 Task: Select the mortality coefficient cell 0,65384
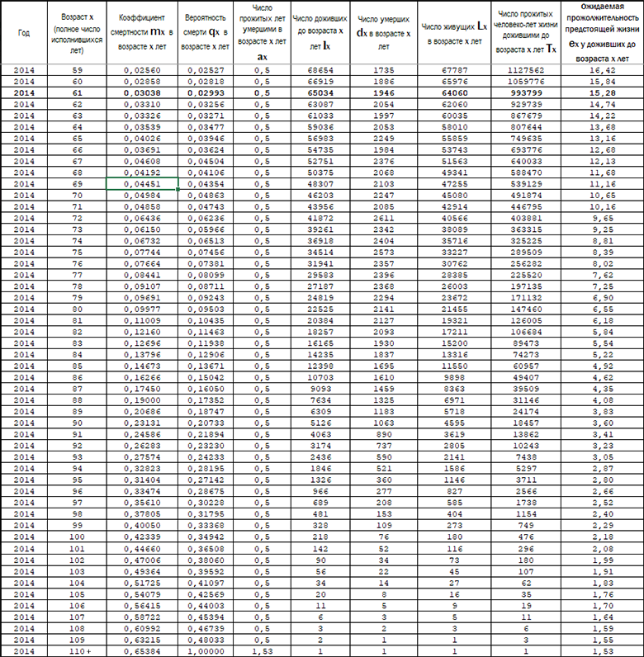pos(142,651)
